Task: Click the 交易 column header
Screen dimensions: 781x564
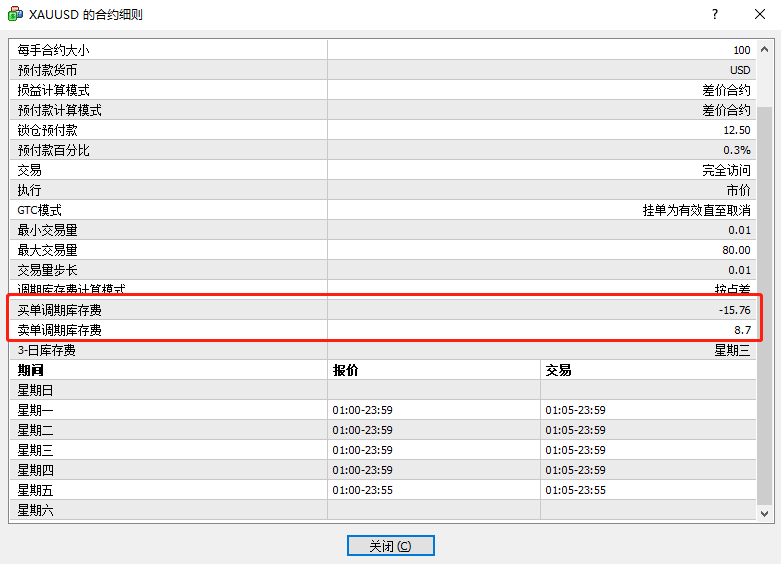Action: click(x=558, y=370)
